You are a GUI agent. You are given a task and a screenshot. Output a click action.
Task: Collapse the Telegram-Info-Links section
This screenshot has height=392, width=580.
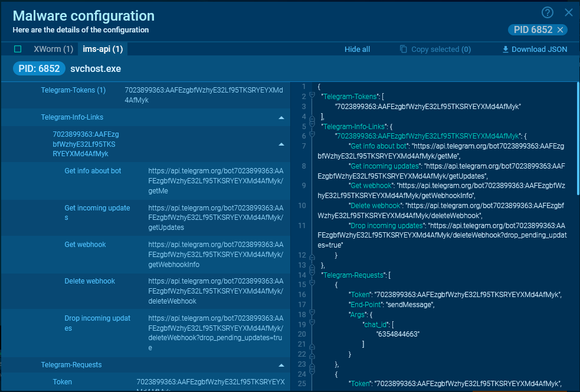point(281,118)
